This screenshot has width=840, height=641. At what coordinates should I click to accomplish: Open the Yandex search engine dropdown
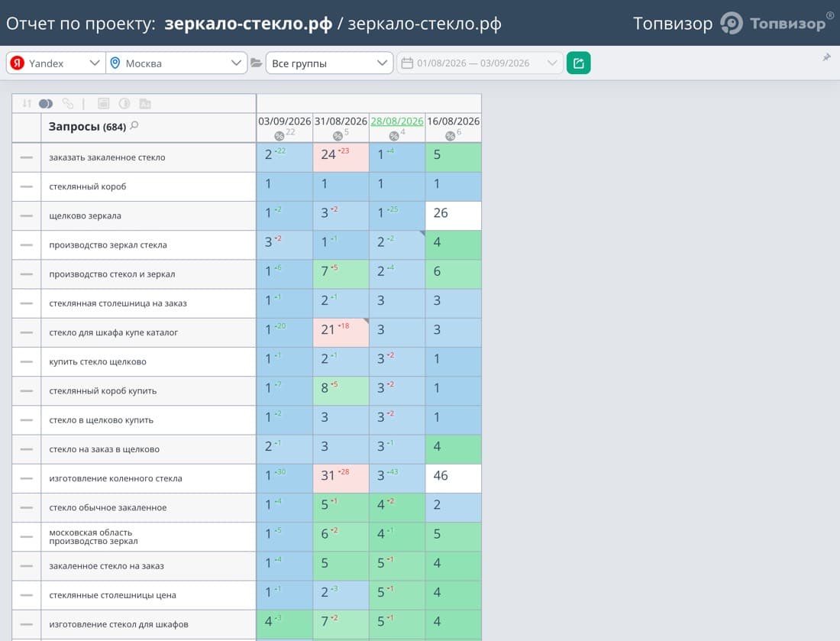coord(56,63)
